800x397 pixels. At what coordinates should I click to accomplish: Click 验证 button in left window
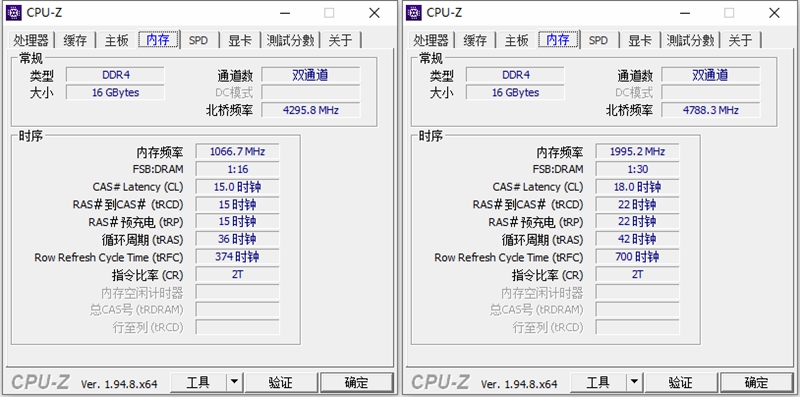280,382
